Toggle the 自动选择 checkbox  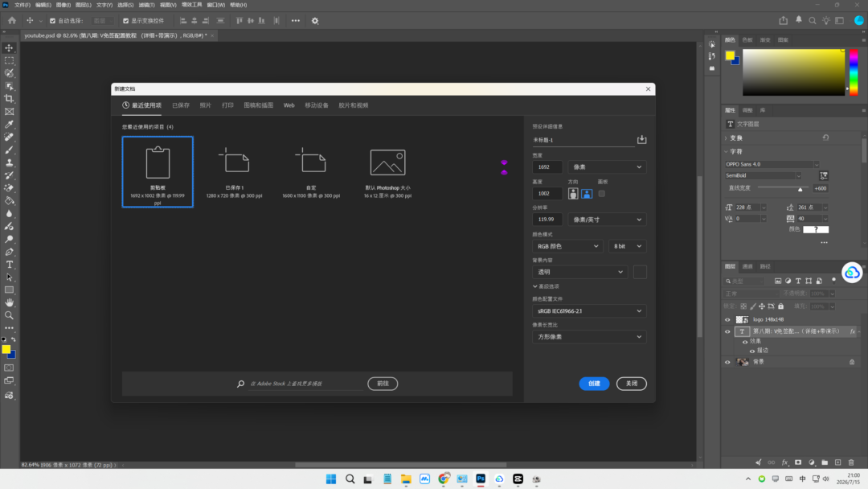pyautogui.click(x=52, y=21)
